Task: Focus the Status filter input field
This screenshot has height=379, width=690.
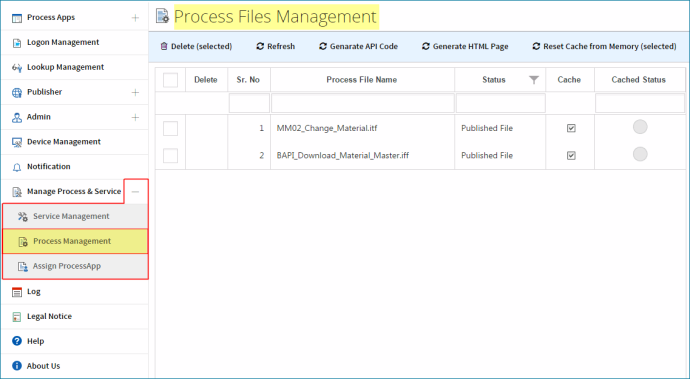Action: coord(500,104)
